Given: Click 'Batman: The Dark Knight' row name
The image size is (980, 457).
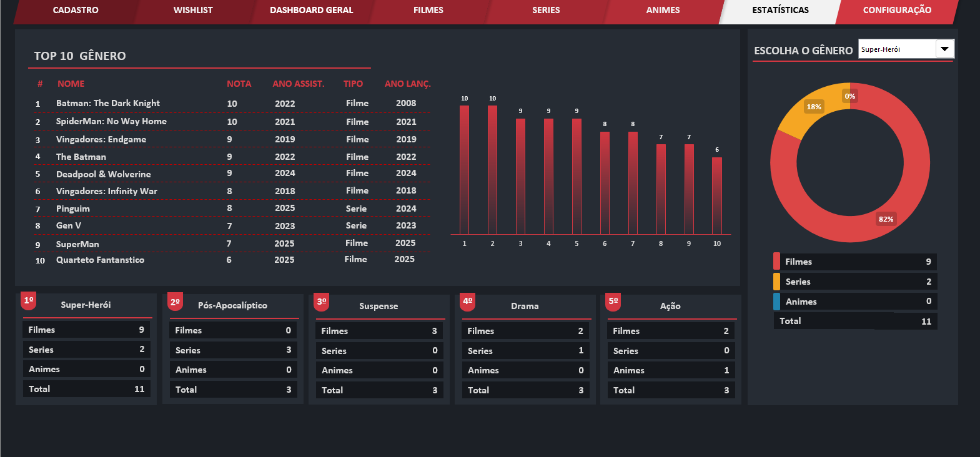Looking at the screenshot, I should 108,103.
